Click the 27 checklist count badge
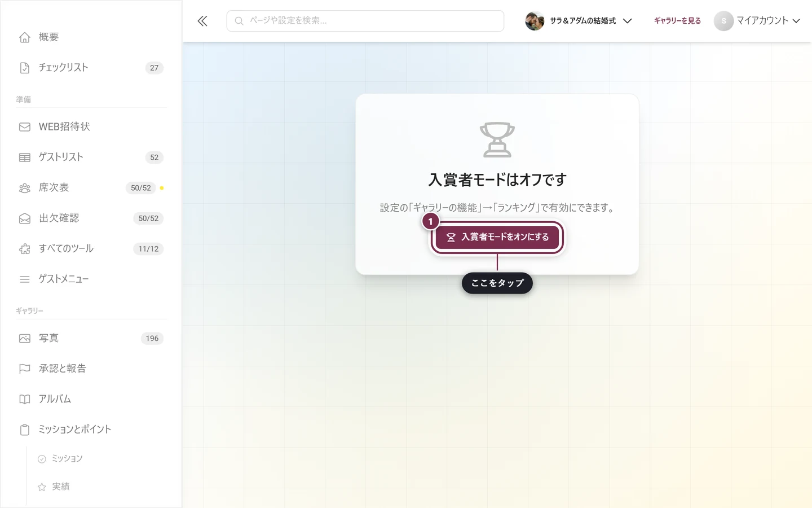The width and height of the screenshot is (812, 508). [x=155, y=68]
